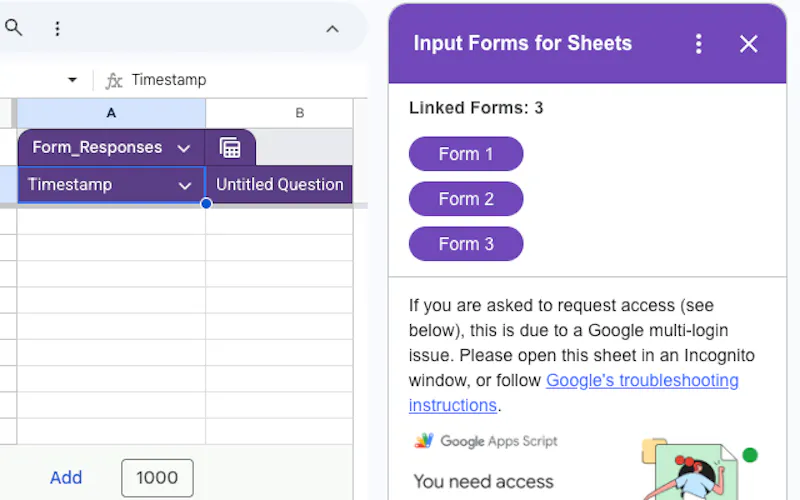Click the table view calculator icon
The height and width of the screenshot is (500, 800).
point(230,148)
